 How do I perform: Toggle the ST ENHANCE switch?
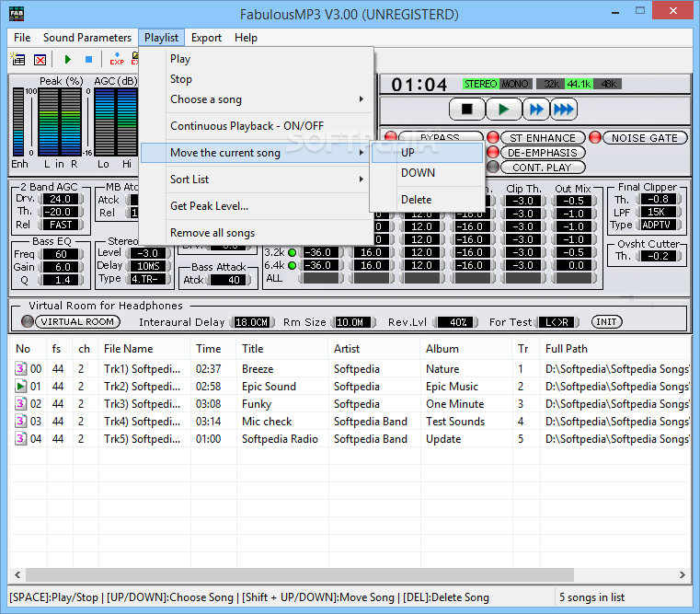tap(543, 138)
